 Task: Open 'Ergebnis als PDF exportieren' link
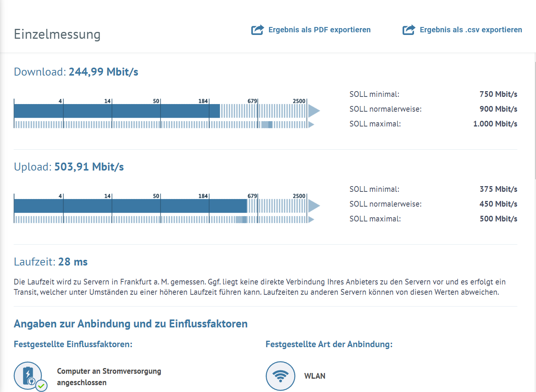tap(319, 30)
